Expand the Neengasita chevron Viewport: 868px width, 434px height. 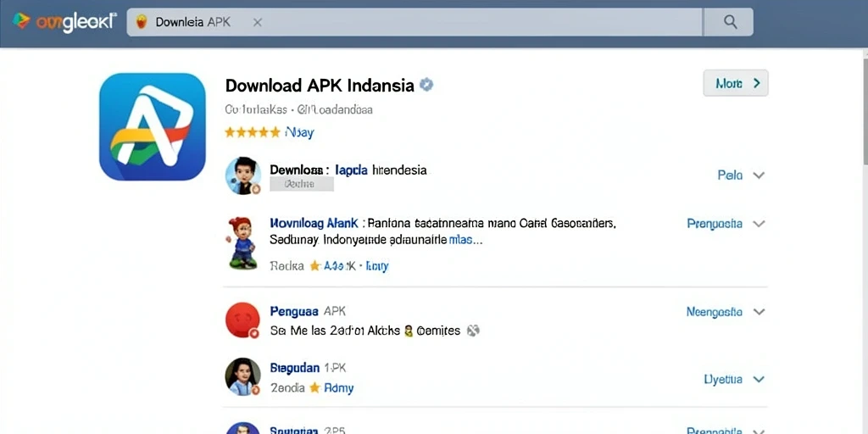(759, 312)
